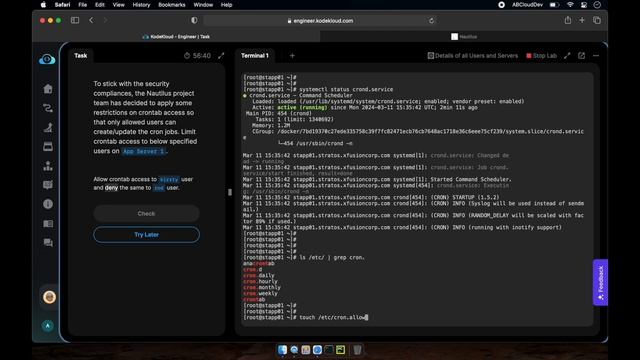Open the learning paths route icon

click(x=48, y=108)
